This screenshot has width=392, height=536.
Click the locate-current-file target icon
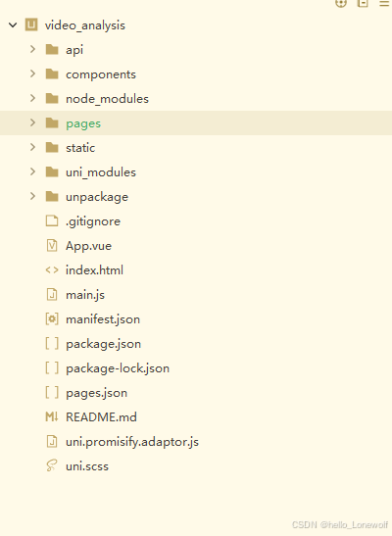[x=341, y=3]
